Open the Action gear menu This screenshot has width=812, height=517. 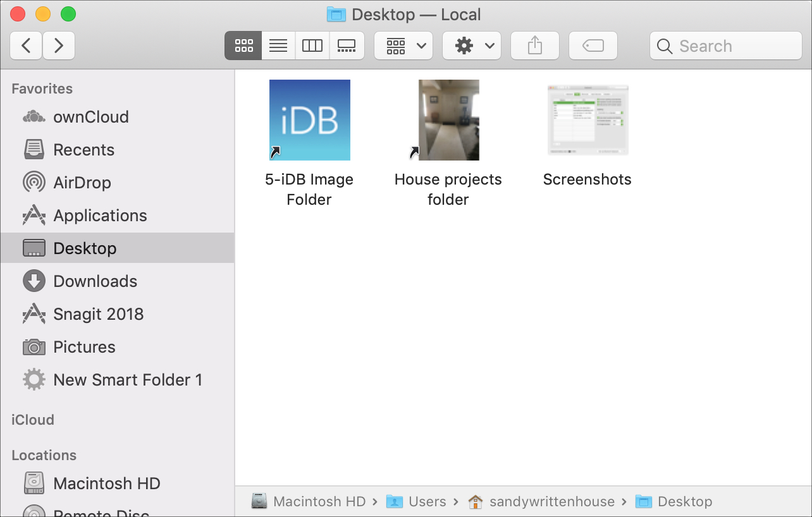point(471,45)
